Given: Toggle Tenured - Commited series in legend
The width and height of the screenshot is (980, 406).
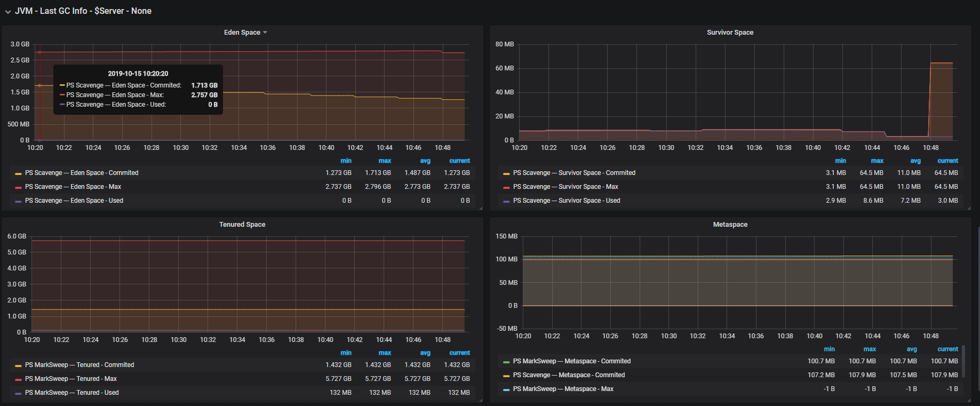Looking at the screenshot, I should point(79,365).
